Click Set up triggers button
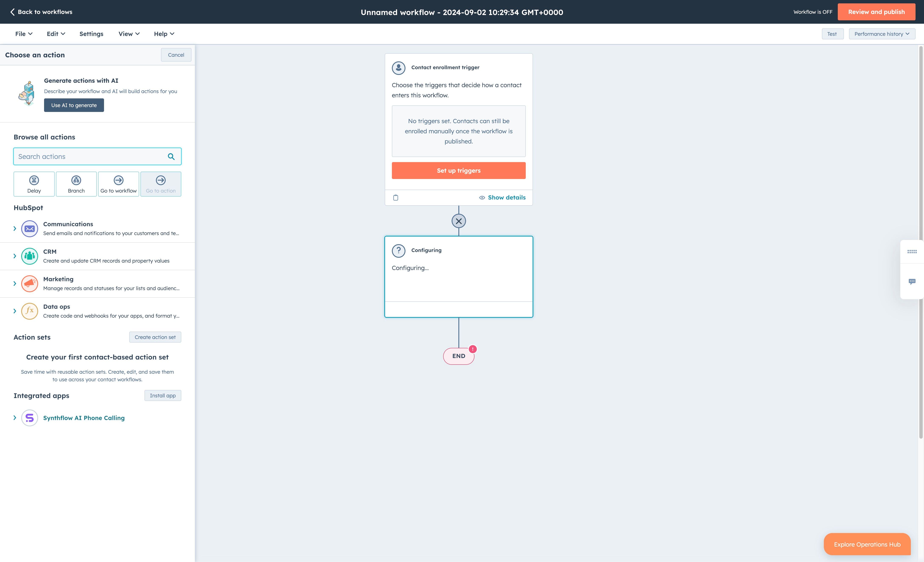 click(x=458, y=171)
